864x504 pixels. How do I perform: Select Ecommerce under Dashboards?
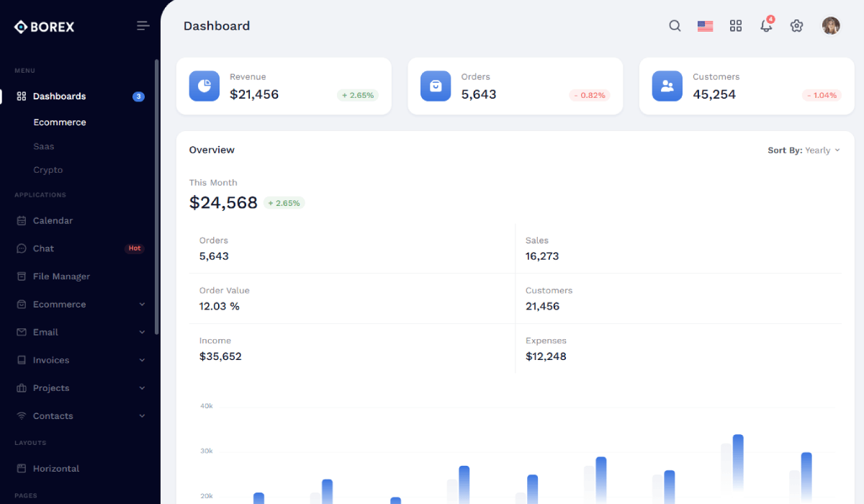tap(60, 122)
